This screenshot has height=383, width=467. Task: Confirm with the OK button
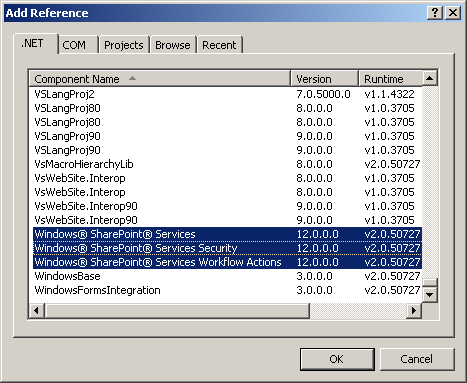tap(337, 359)
